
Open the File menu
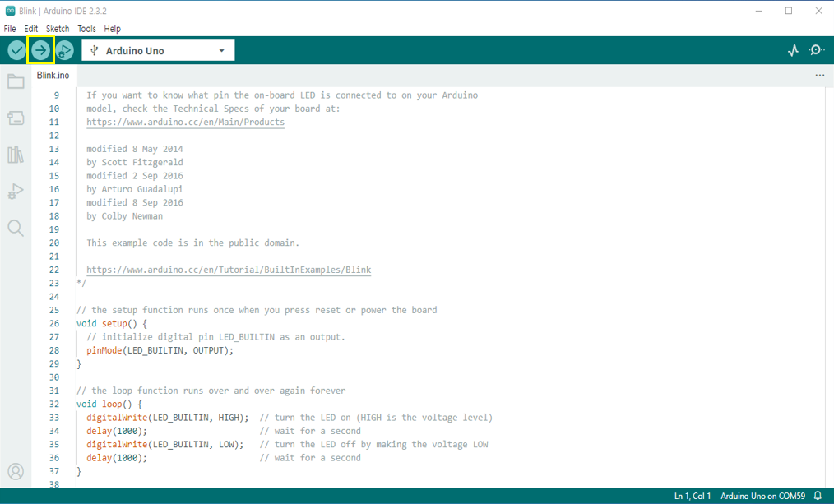10,29
